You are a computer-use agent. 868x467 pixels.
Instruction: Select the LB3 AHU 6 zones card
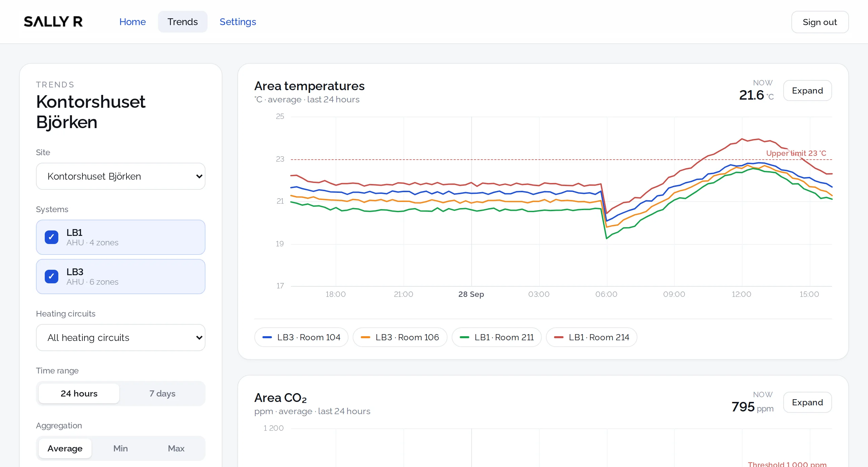click(x=121, y=277)
